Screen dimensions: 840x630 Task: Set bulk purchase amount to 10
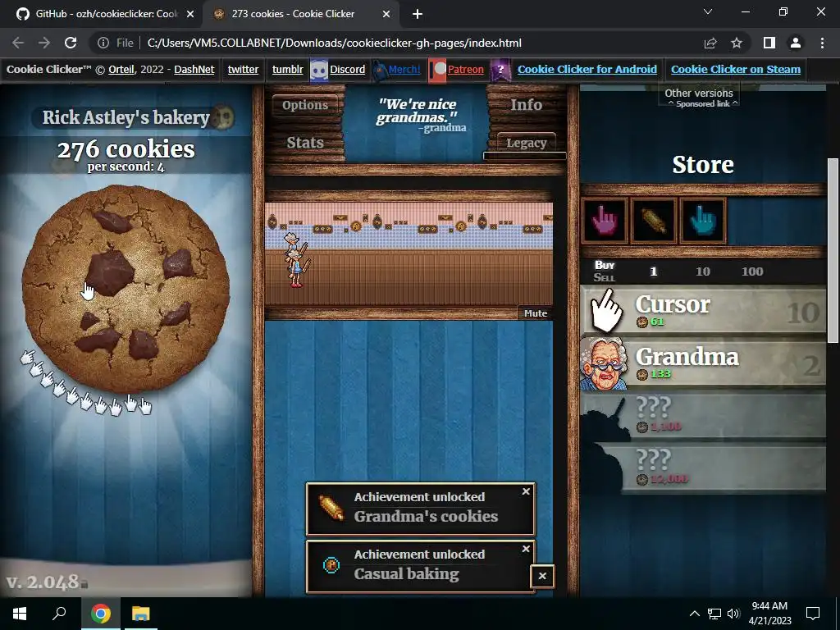(x=703, y=272)
